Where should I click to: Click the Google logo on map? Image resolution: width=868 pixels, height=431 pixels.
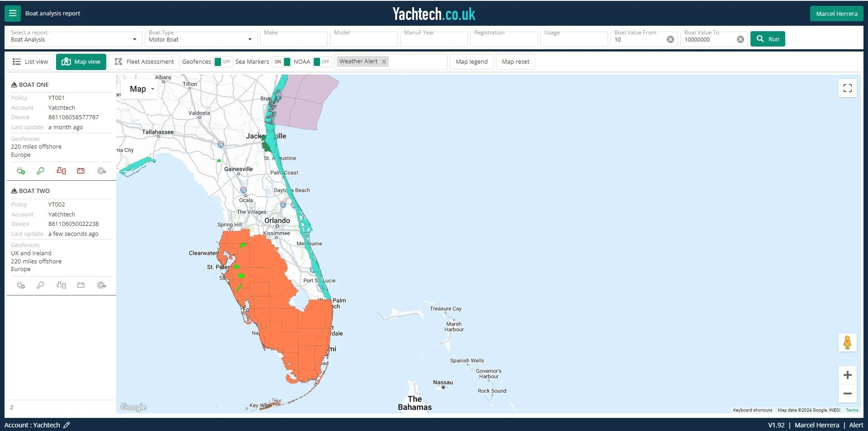click(x=133, y=407)
